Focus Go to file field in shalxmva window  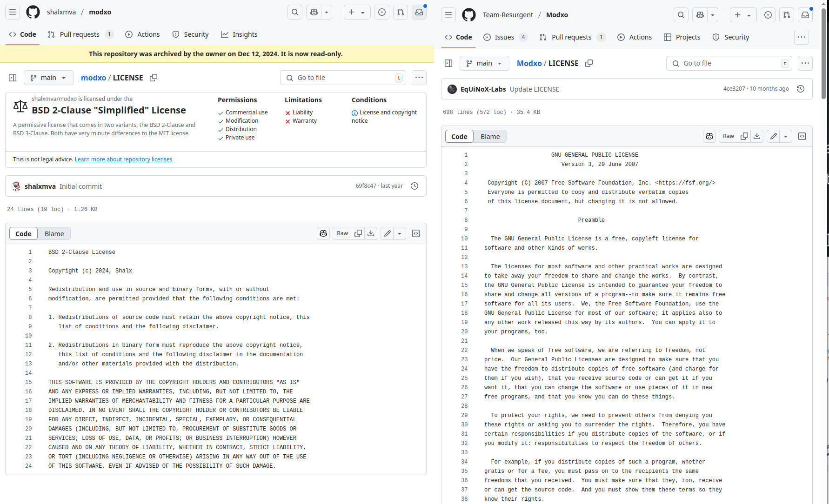343,78
